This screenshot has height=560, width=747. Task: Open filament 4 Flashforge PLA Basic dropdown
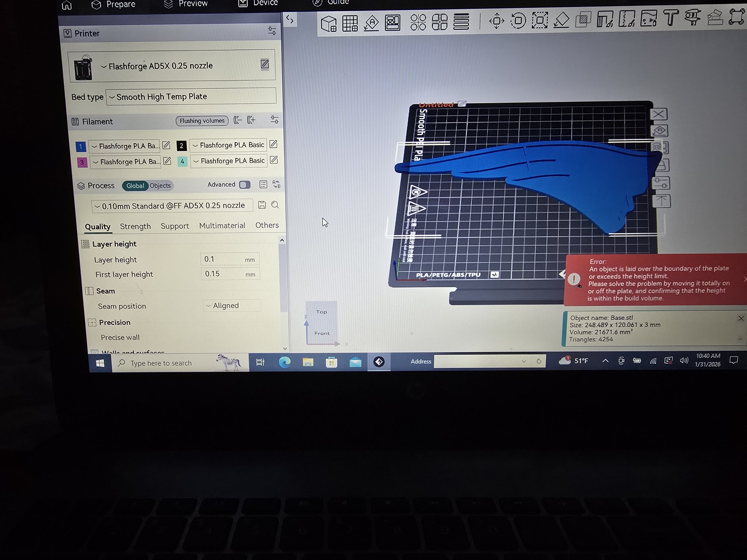pyautogui.click(x=229, y=161)
